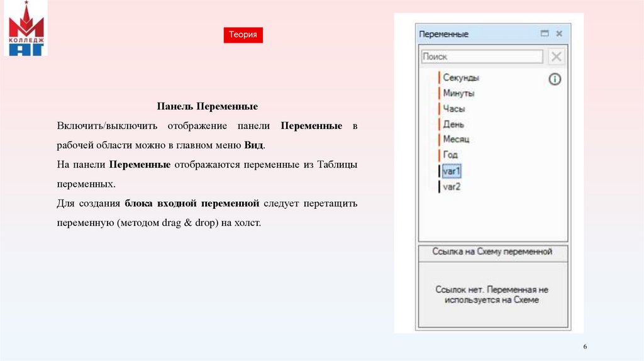Image resolution: width=644 pixels, height=361 pixels.
Task: Select the var1 variable
Action: coord(452,171)
